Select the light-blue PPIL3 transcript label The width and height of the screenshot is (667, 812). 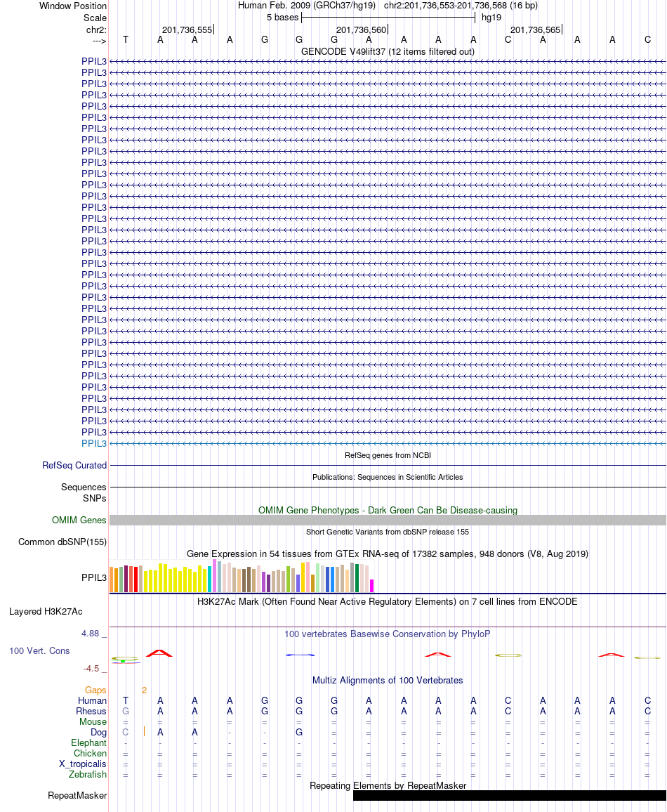(x=93, y=443)
